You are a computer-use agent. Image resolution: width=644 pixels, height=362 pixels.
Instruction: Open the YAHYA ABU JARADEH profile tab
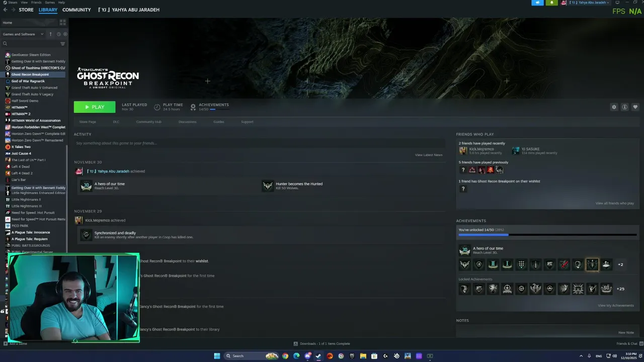(x=128, y=10)
